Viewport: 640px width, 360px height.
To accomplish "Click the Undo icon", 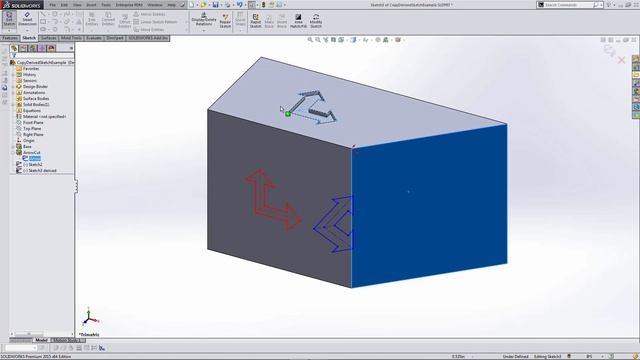I will pyautogui.click(x=240, y=5).
